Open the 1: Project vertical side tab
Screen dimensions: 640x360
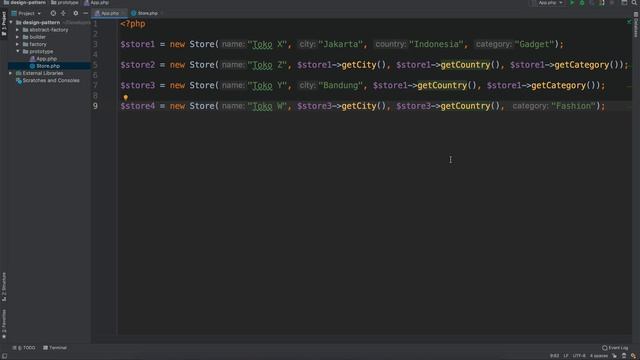4,24
